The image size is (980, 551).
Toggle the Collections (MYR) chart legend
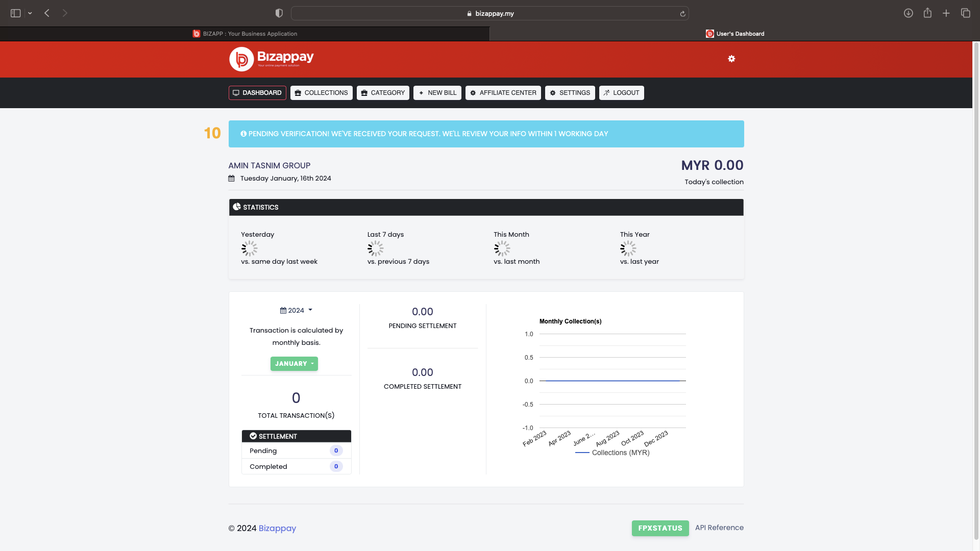click(x=612, y=453)
